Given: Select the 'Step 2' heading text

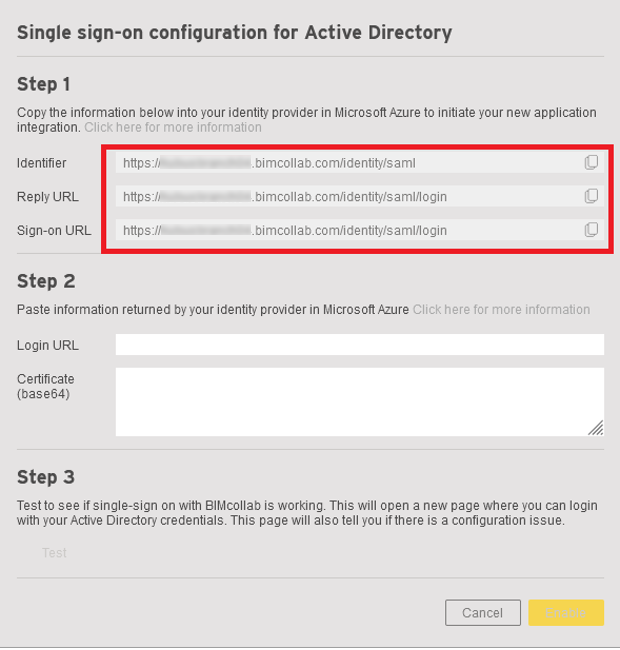Looking at the screenshot, I should click(46, 281).
